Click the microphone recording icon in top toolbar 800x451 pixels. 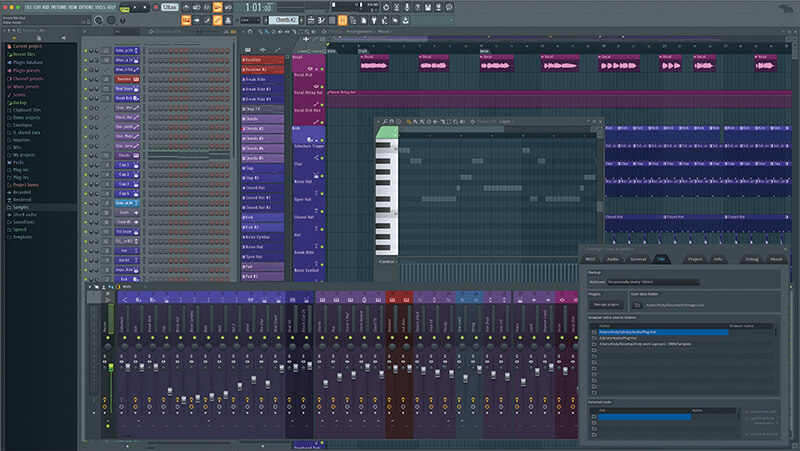[407, 7]
